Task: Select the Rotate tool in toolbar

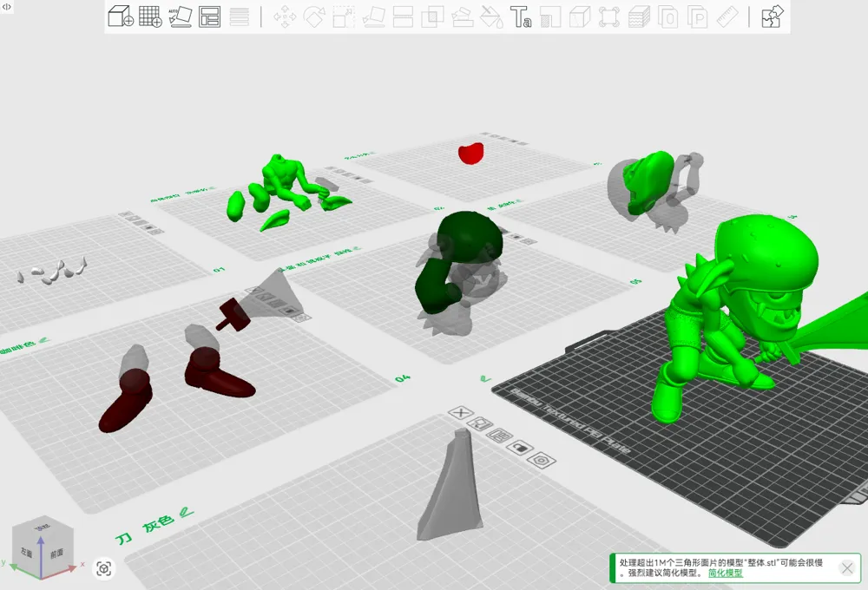Action: pyautogui.click(x=314, y=16)
